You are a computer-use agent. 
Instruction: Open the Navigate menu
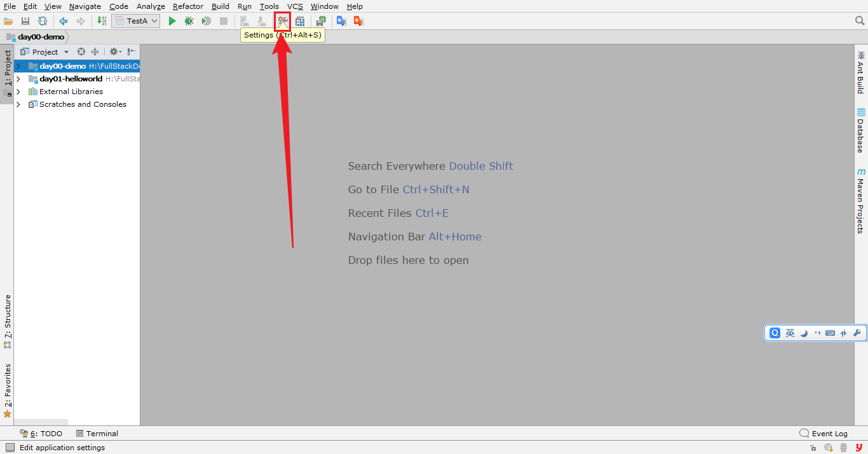click(85, 6)
